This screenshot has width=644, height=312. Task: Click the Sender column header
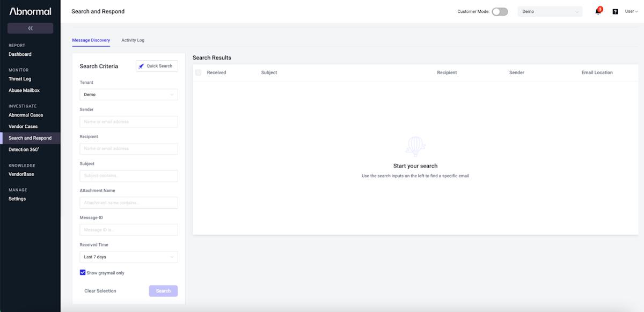[x=517, y=72]
